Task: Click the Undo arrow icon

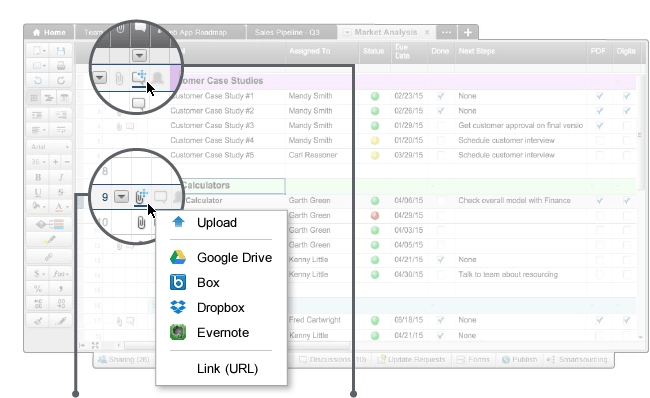Action: click(38, 80)
